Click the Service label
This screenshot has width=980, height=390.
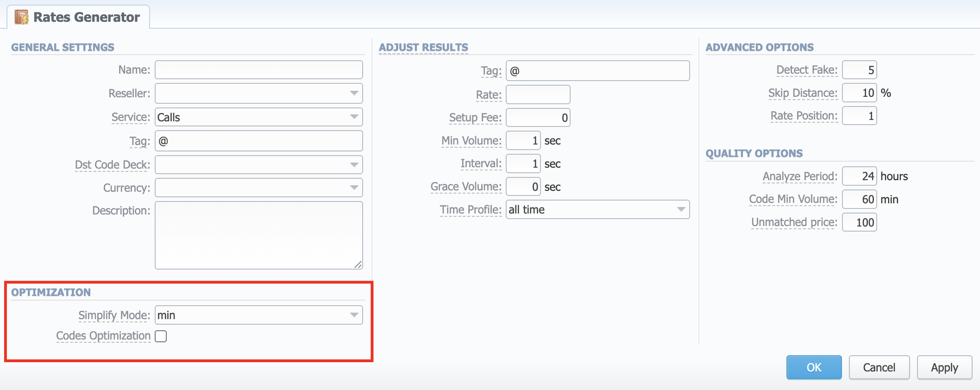point(131,117)
